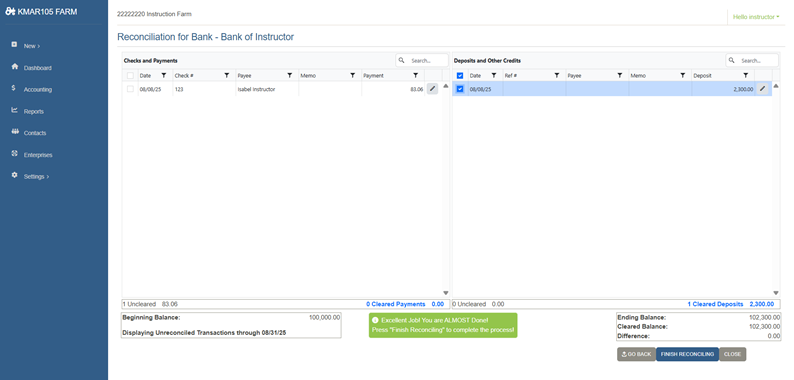Click the Reports chart icon

(14, 110)
